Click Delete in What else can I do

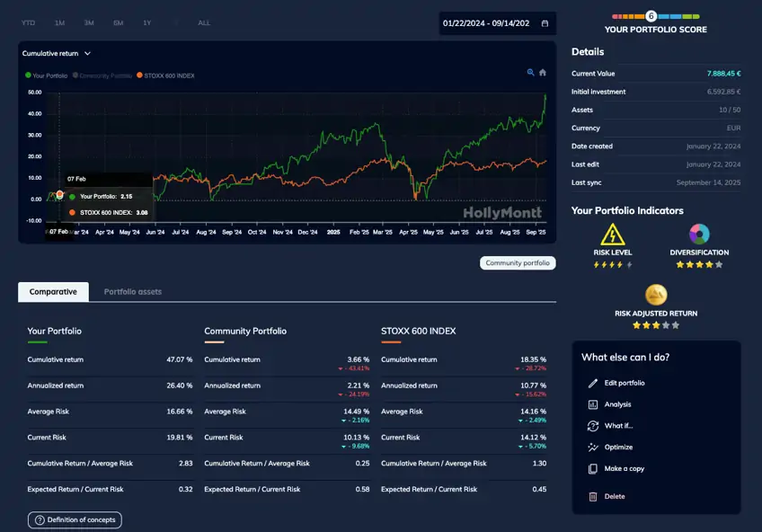pos(615,497)
